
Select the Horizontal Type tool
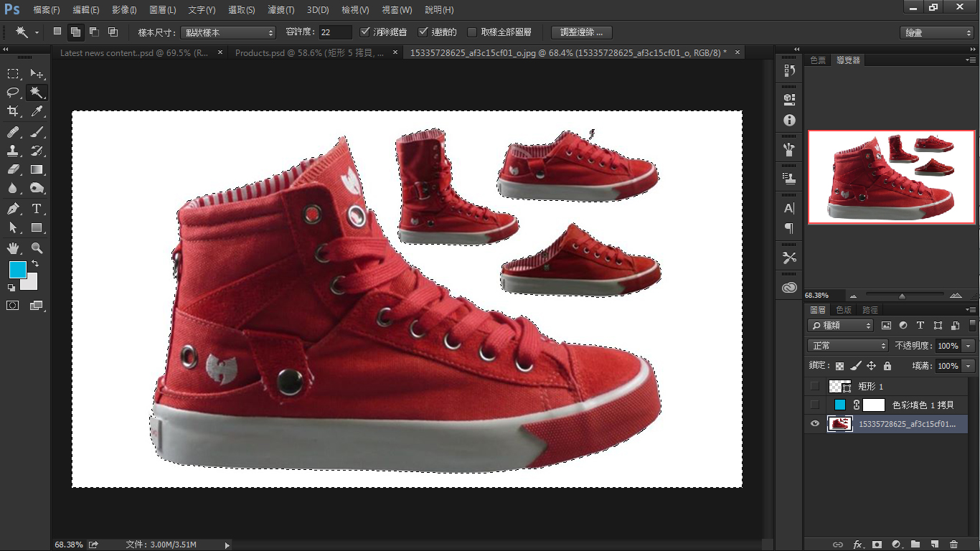point(37,209)
